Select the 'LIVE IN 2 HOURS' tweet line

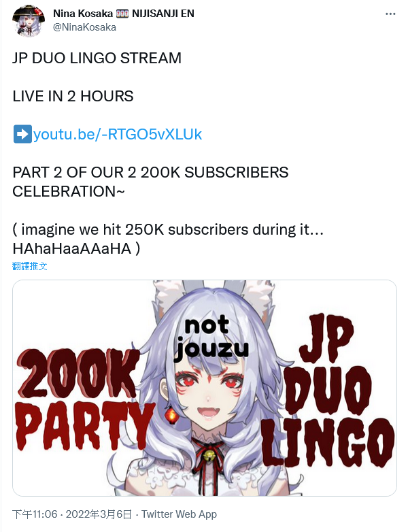click(73, 96)
